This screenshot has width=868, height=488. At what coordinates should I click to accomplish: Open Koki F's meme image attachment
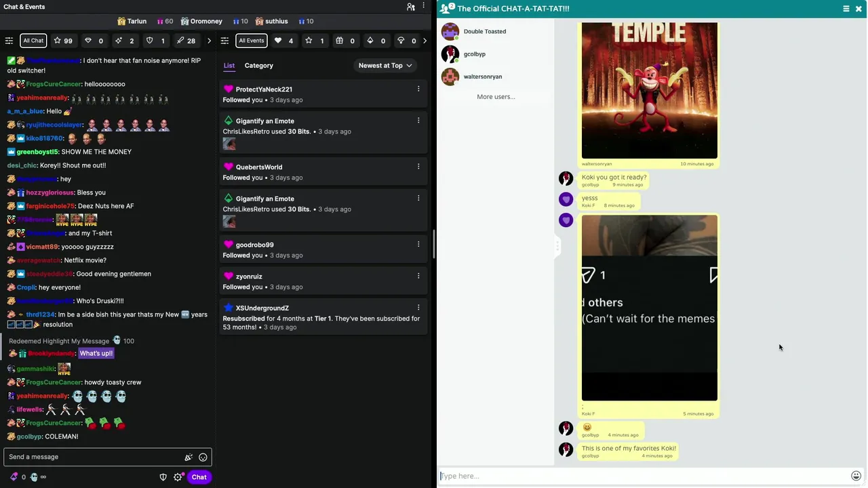(649, 308)
